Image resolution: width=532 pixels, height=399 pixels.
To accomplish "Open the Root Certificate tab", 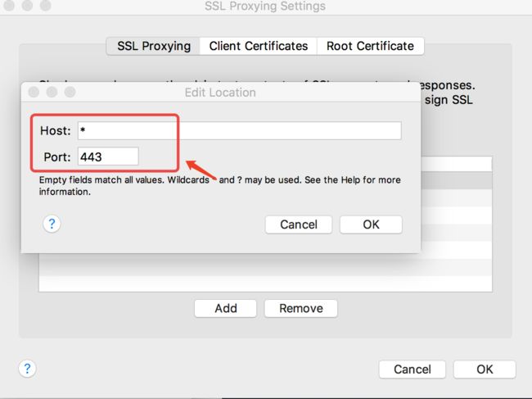I will (370, 46).
